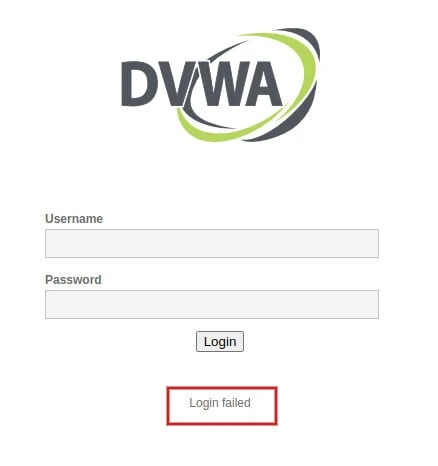Click the Password label text
The height and width of the screenshot is (466, 438).
coord(73,280)
